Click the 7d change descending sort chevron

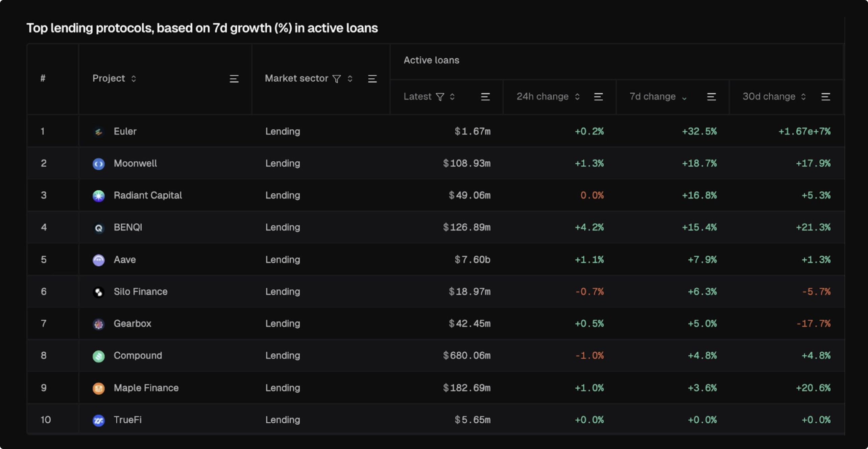click(x=684, y=98)
